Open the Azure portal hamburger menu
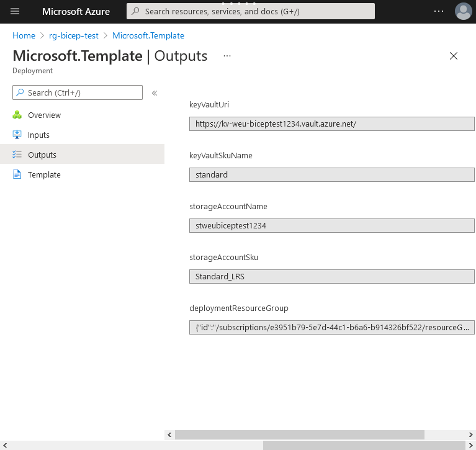This screenshot has width=476, height=450. 15,11
